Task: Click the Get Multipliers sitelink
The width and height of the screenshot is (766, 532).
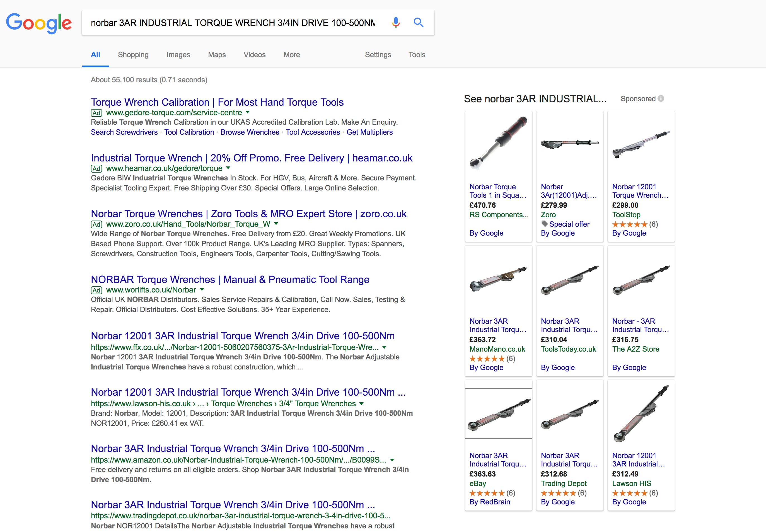Action: pyautogui.click(x=370, y=132)
